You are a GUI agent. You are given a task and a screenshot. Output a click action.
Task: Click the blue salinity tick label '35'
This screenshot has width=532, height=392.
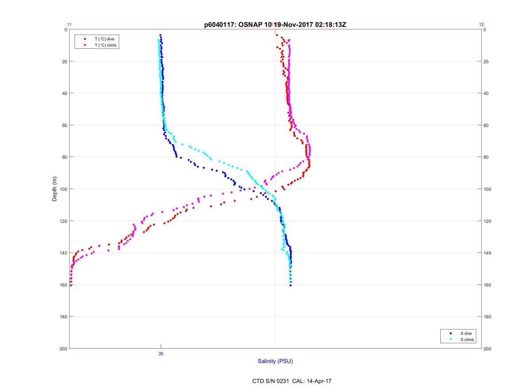point(161,354)
